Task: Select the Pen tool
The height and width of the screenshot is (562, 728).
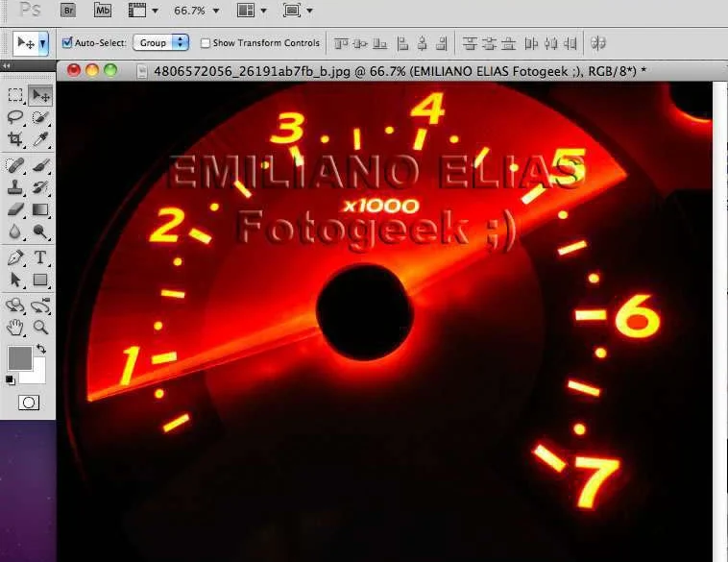Action: pyautogui.click(x=15, y=257)
